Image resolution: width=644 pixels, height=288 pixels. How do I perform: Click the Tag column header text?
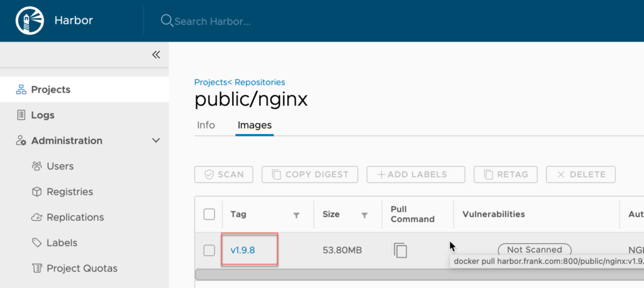(x=238, y=214)
